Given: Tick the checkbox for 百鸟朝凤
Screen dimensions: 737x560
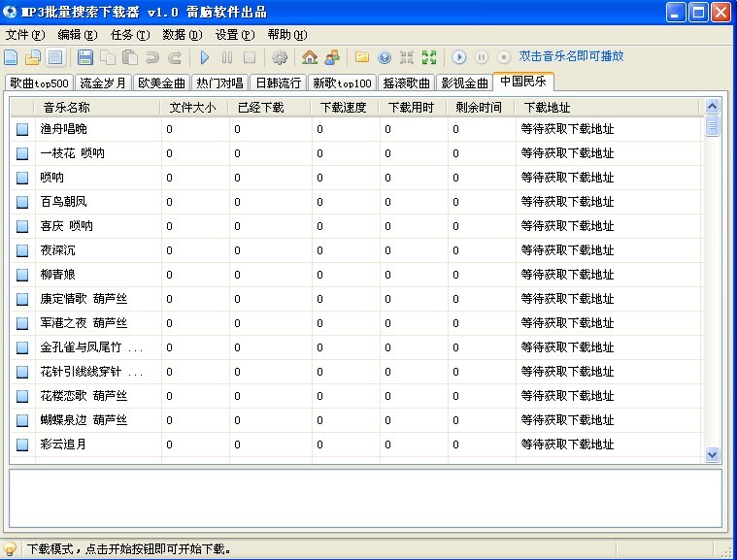Looking at the screenshot, I should [22, 202].
